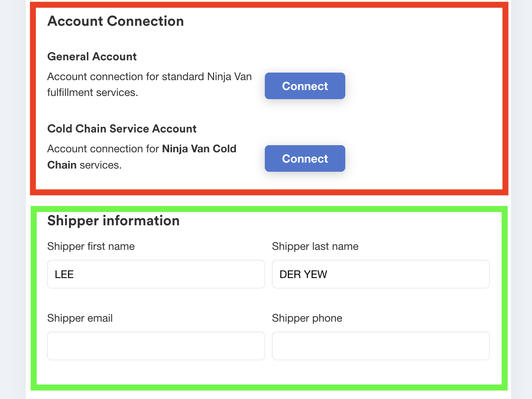Connect the Cold Chain Service Account

[305, 158]
